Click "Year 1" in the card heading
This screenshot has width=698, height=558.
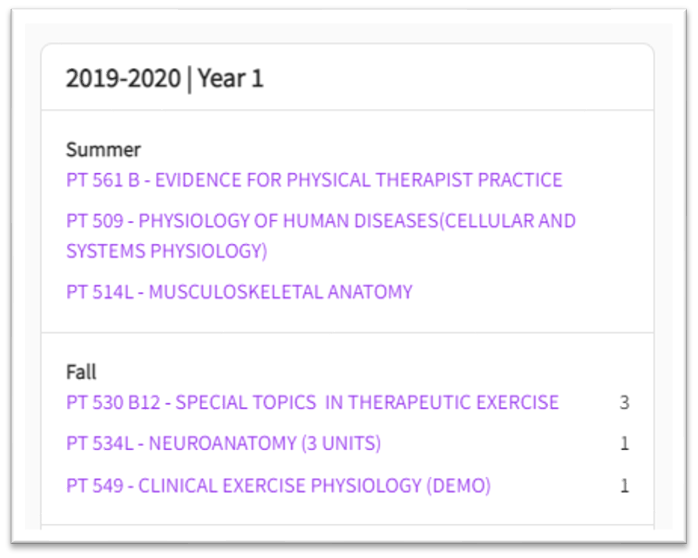[231, 79]
